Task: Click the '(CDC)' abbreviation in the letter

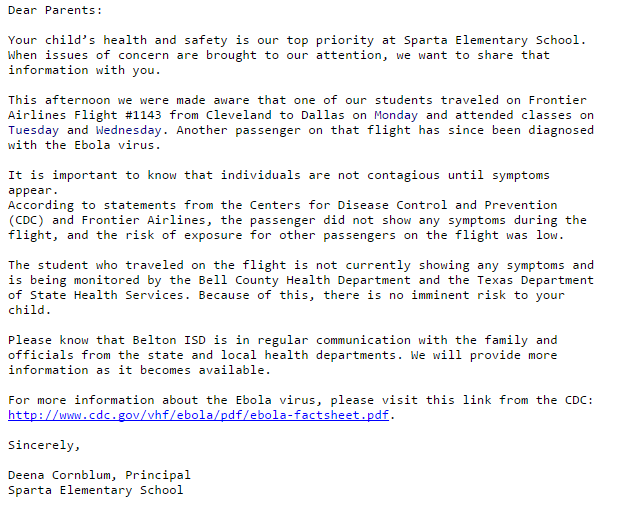Action: (26, 220)
